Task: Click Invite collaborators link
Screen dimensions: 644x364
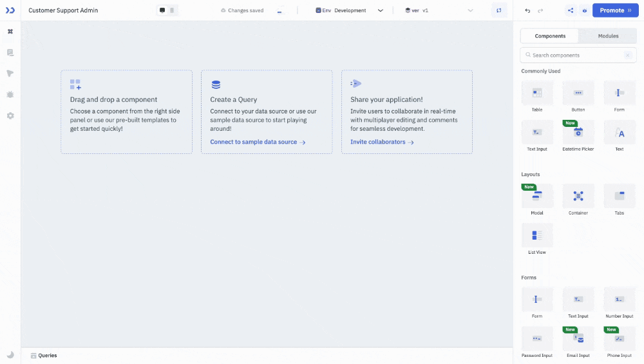Action: [381, 142]
